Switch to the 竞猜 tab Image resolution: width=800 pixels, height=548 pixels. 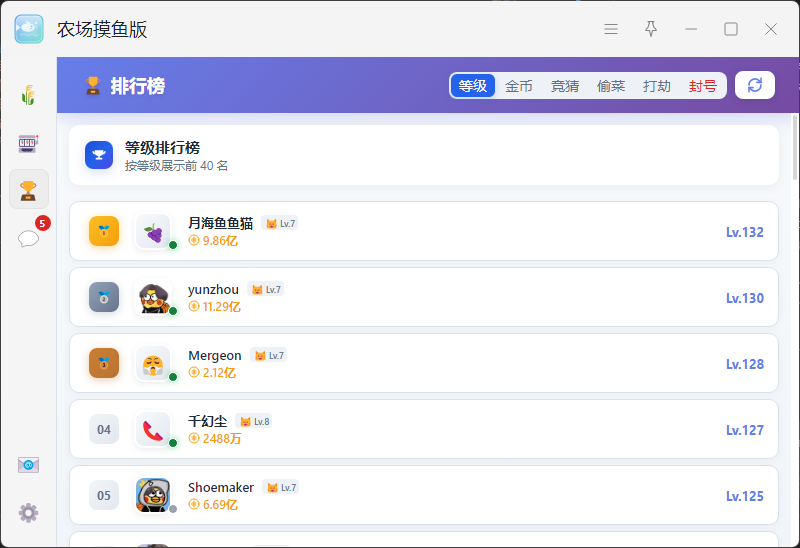point(565,86)
